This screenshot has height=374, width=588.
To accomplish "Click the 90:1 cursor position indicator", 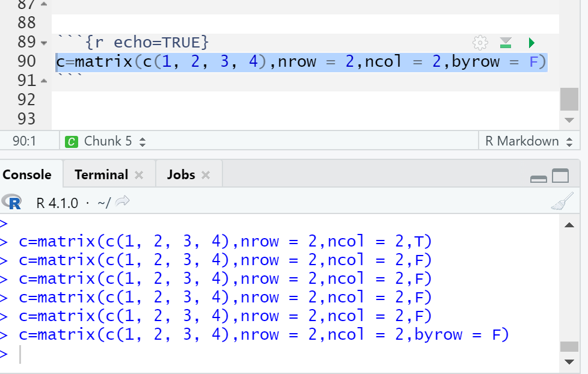I will point(25,141).
